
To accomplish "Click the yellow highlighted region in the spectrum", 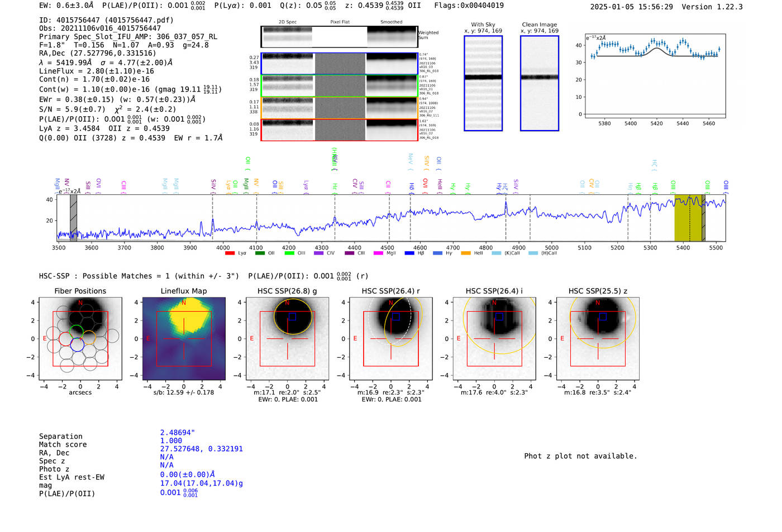I will (x=688, y=218).
